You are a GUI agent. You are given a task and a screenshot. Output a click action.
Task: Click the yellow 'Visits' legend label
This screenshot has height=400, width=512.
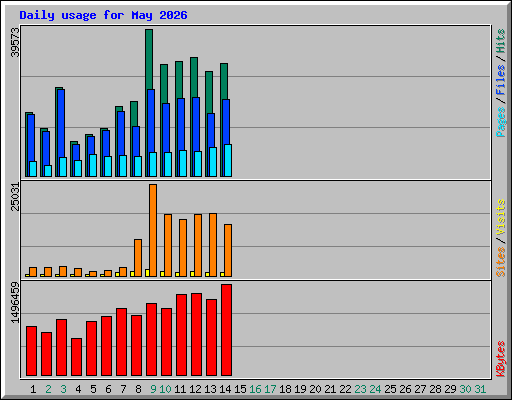point(500,217)
